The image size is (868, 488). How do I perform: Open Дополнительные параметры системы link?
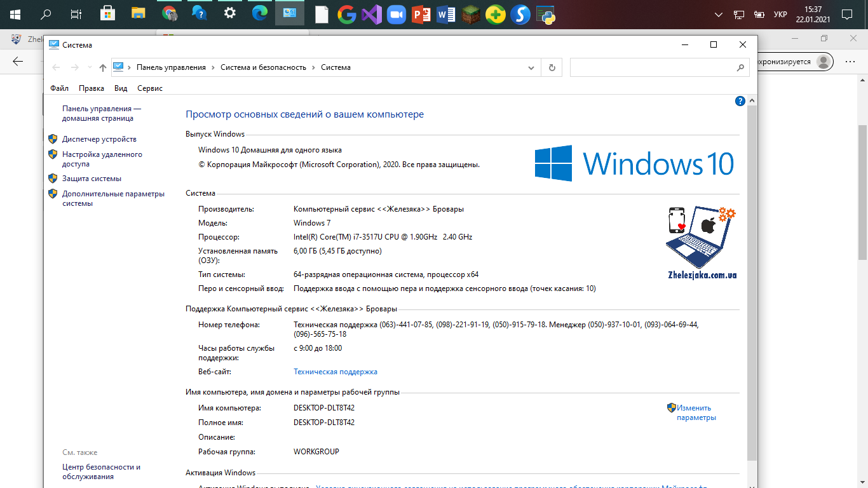[113, 198]
